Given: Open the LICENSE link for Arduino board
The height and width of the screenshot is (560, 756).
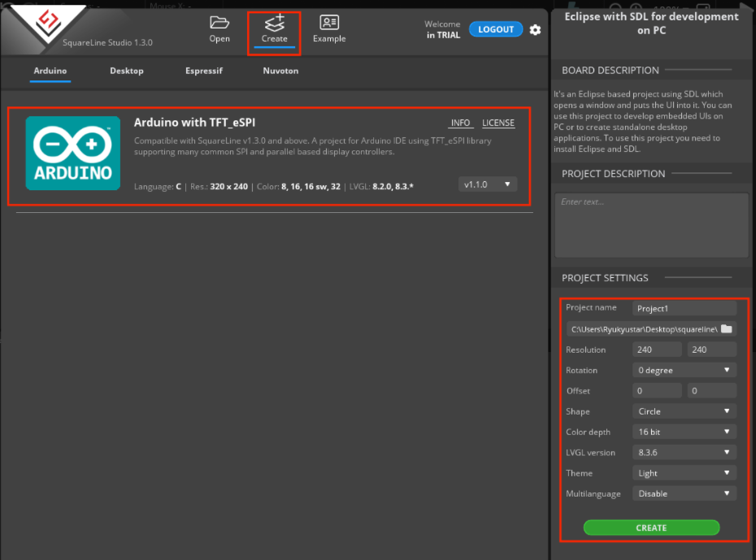Looking at the screenshot, I should tap(498, 123).
